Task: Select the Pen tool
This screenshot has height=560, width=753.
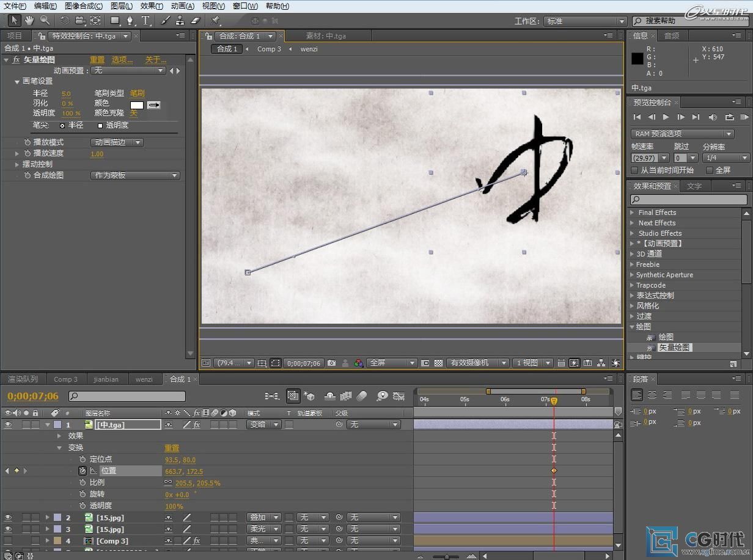Action: (x=130, y=21)
